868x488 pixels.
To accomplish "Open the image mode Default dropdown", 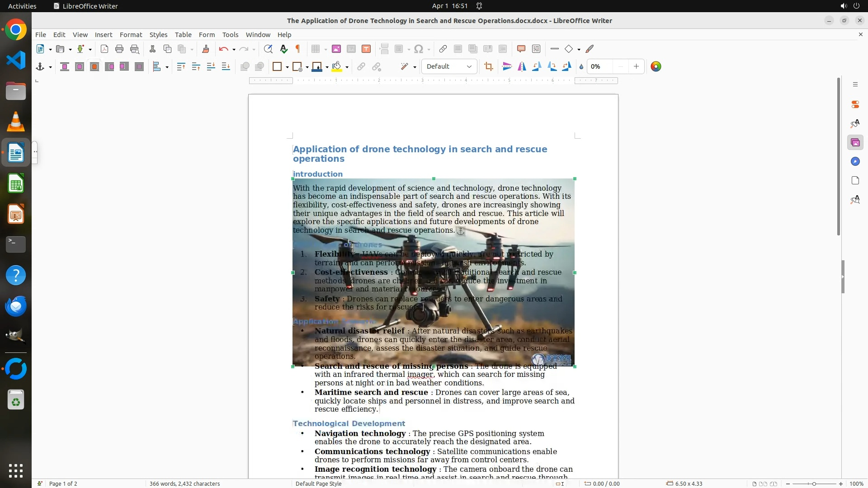I will click(x=449, y=66).
